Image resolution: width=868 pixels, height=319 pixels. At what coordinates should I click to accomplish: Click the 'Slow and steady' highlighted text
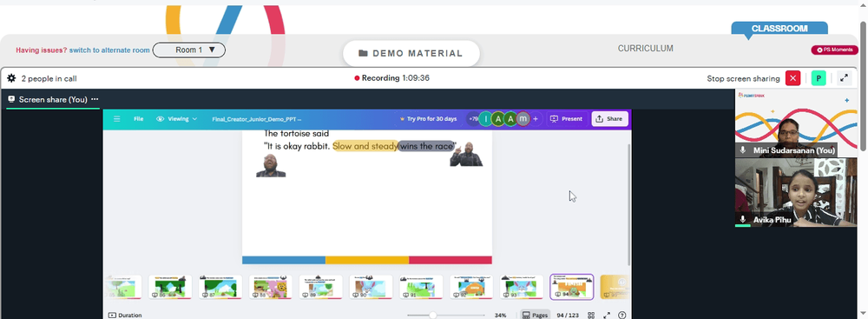click(365, 147)
